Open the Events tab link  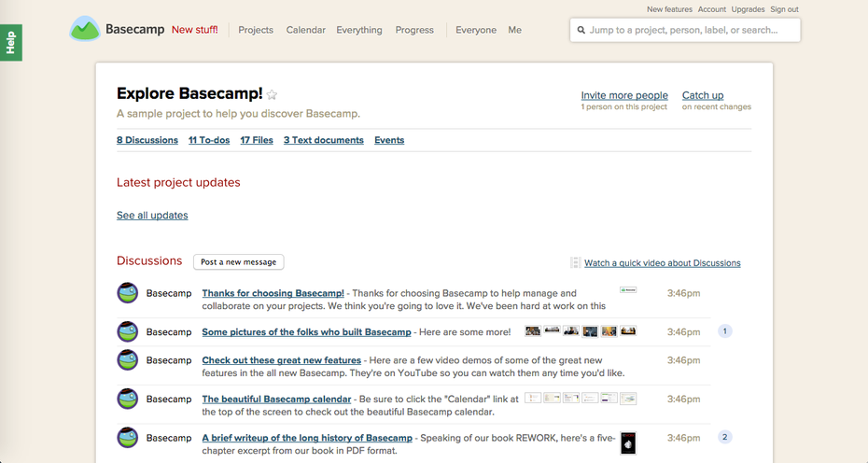(389, 140)
